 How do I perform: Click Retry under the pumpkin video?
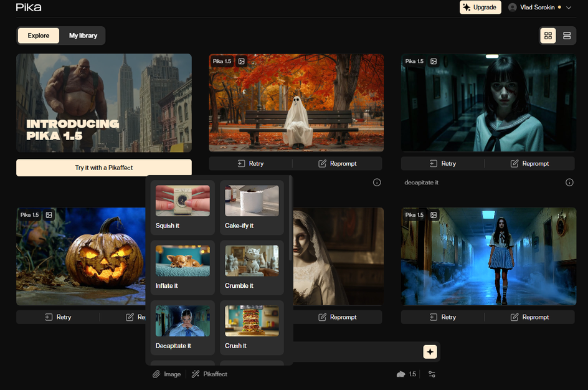58,317
